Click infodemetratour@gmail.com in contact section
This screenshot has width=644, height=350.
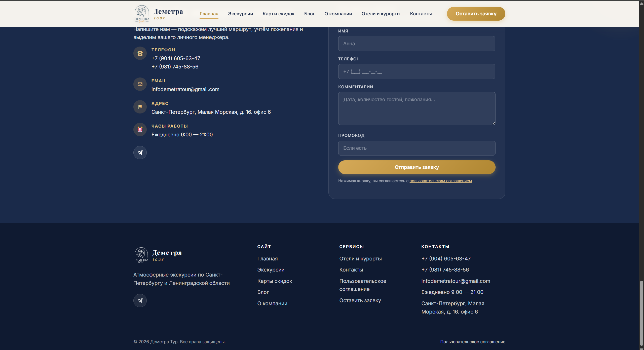185,89
